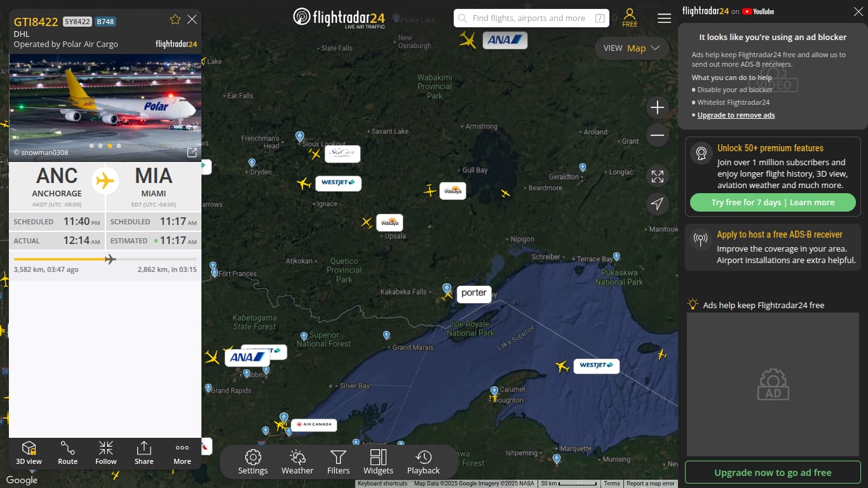868x488 pixels.
Task: Click Try free for 7 days button
Action: [x=773, y=203]
